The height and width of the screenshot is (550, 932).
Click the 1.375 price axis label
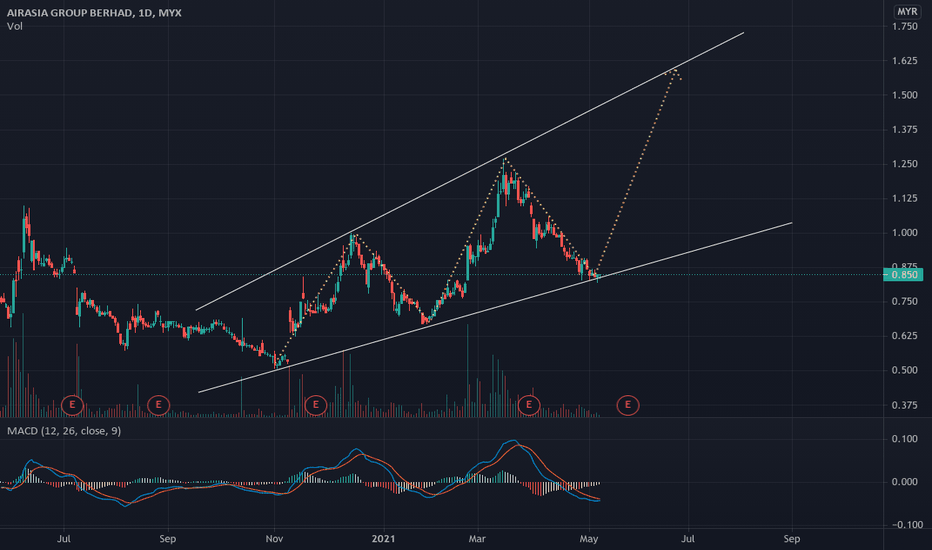905,130
